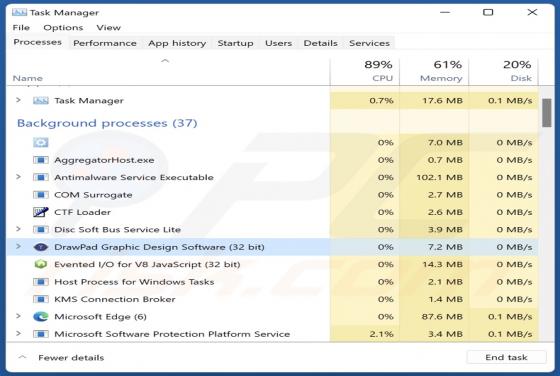Image resolution: width=560 pixels, height=376 pixels.
Task: Switch to the Performance tab
Action: [105, 43]
